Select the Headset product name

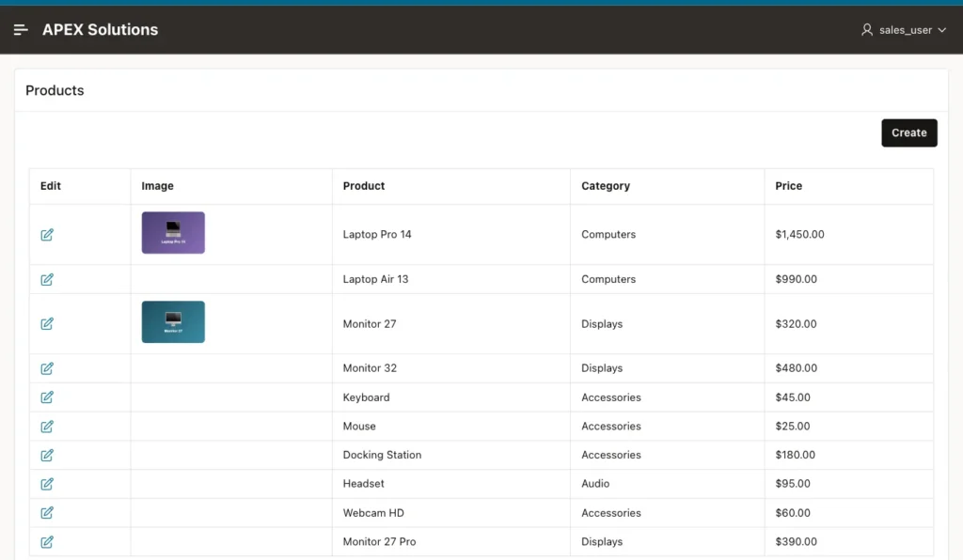point(364,483)
